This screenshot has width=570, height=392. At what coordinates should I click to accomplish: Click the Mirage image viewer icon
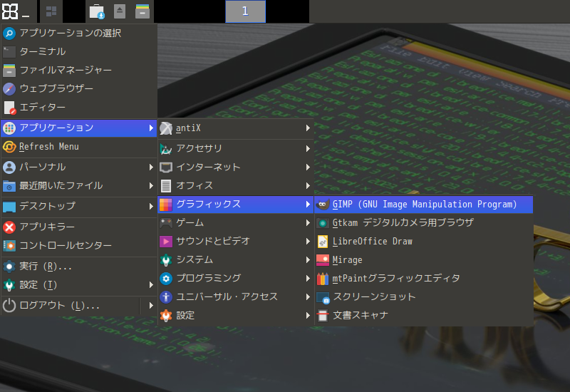point(323,260)
